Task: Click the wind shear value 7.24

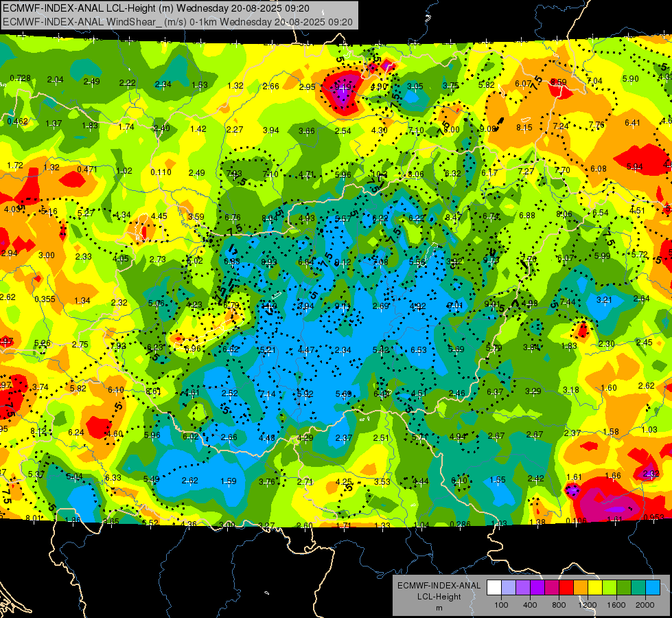Action: pyautogui.click(x=561, y=126)
